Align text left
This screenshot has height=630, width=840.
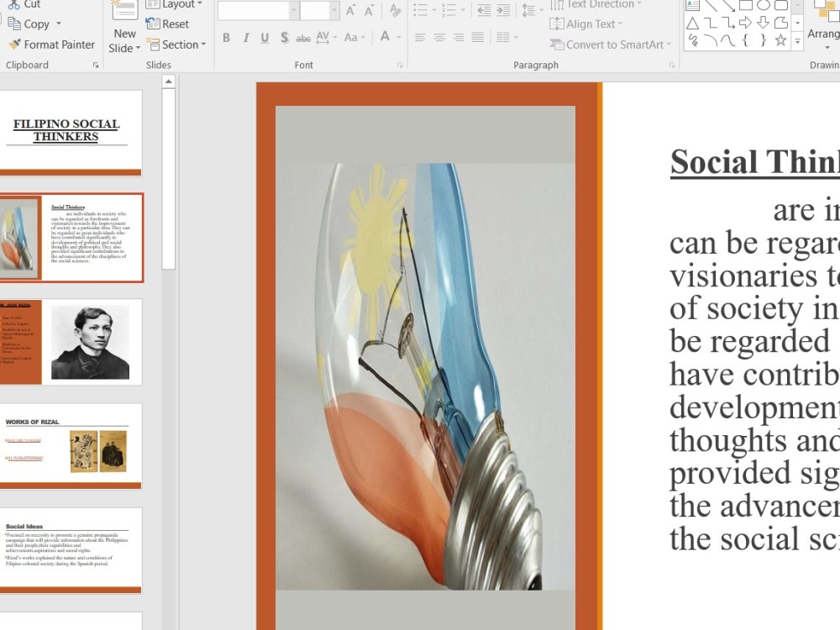point(420,38)
